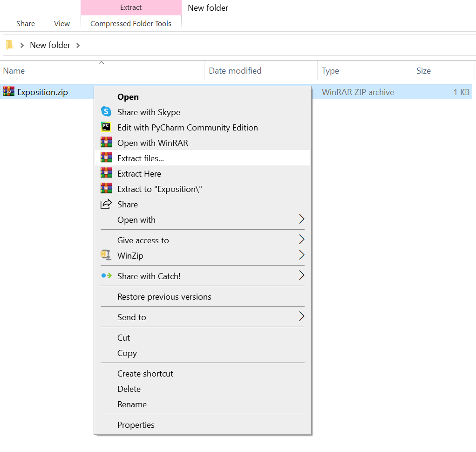The height and width of the screenshot is (452, 476).
Task: Expand the Give access to submenu arrow
Action: [301, 240]
